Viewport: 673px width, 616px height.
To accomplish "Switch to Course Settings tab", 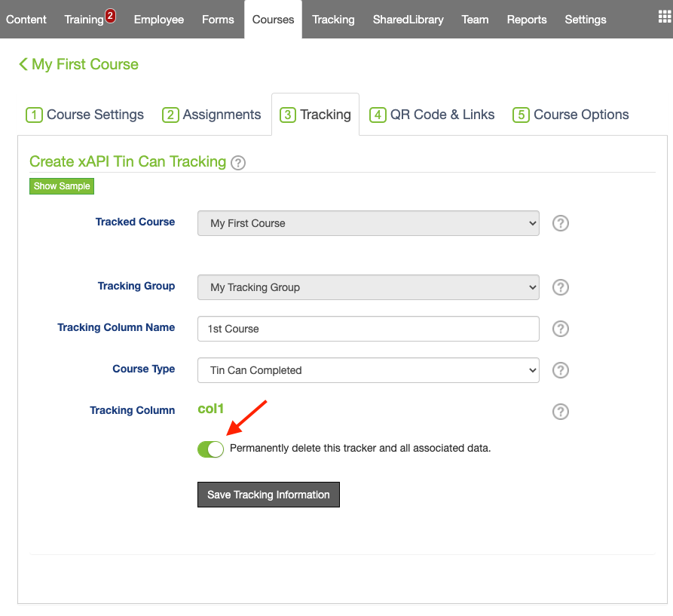I will point(84,115).
